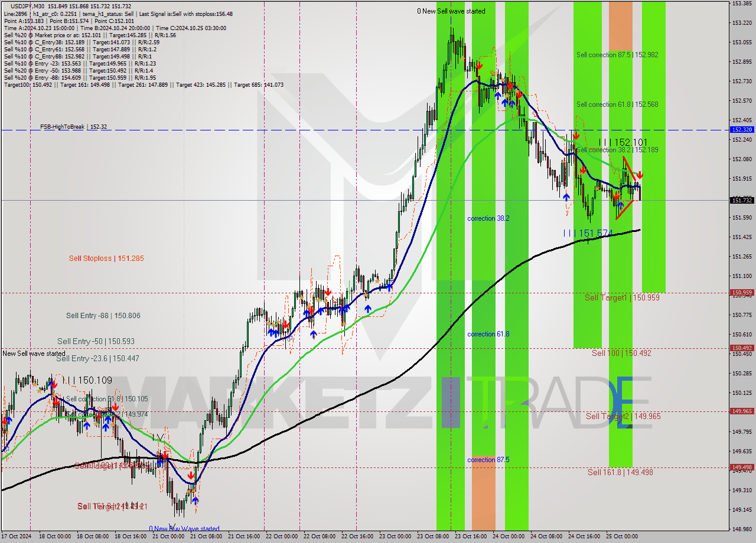This screenshot has height=543, width=756.
Task: Click the '0 New Sell wave started' top label
Action: click(451, 11)
